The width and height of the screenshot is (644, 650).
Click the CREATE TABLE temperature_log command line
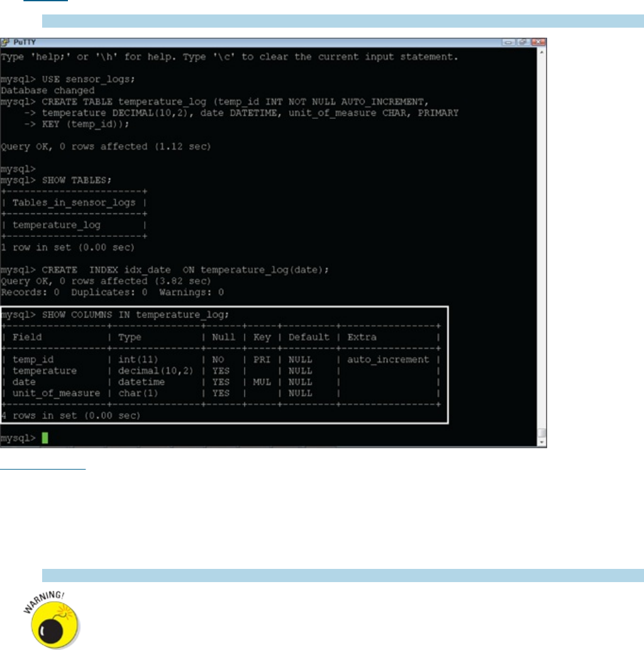click(235, 102)
